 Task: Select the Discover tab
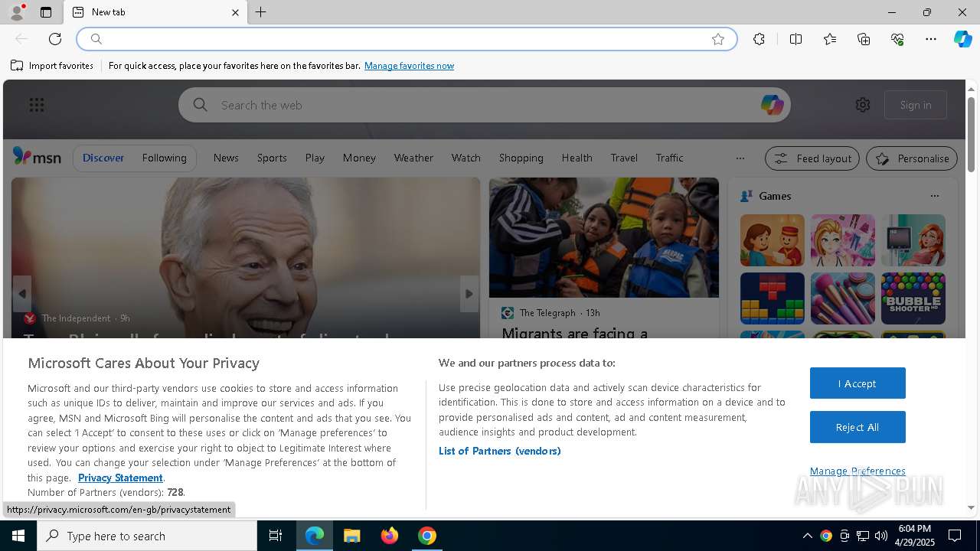[x=103, y=158]
